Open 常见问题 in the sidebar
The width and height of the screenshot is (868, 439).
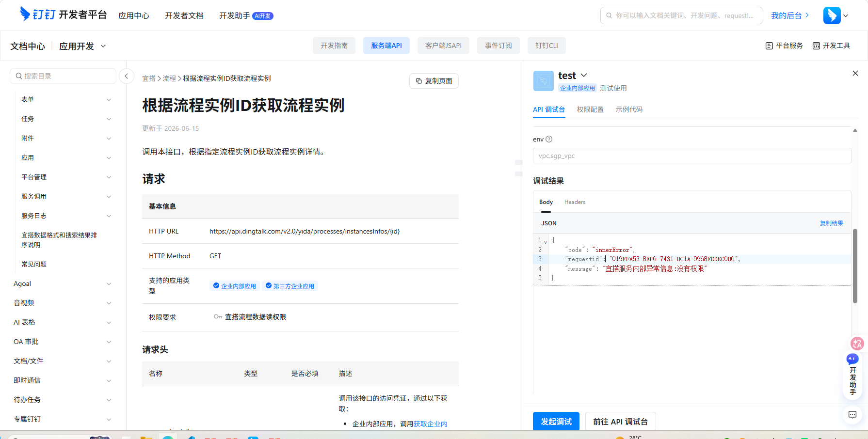point(34,265)
